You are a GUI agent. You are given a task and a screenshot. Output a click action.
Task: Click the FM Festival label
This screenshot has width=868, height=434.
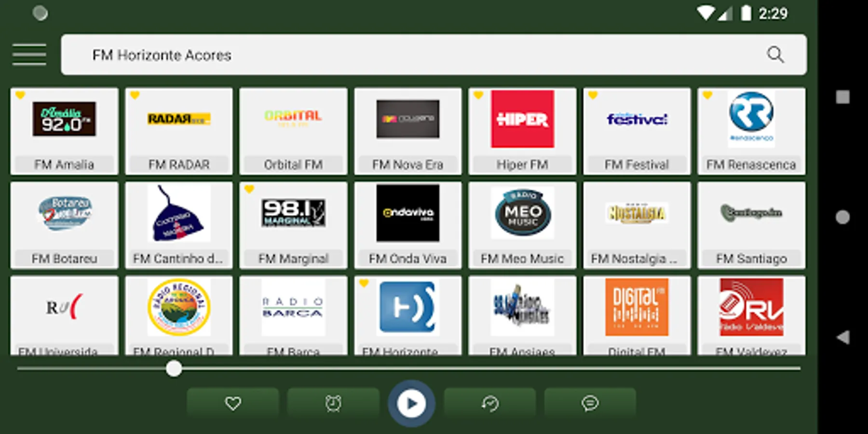[x=637, y=165]
